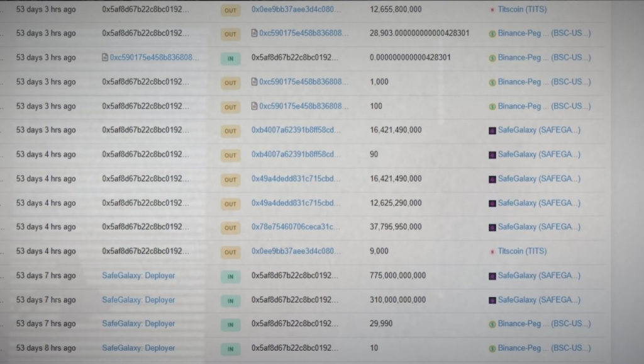Viewport: 644px width, 364px height.
Task: Click SafeGalaxy token icon in 775,000,000,000 row
Action: (x=492, y=276)
